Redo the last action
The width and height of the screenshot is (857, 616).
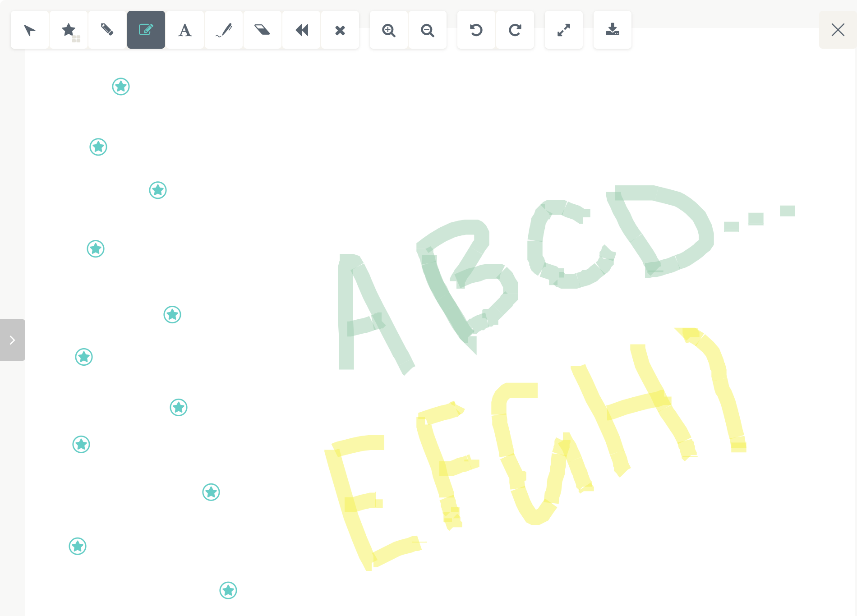click(515, 30)
